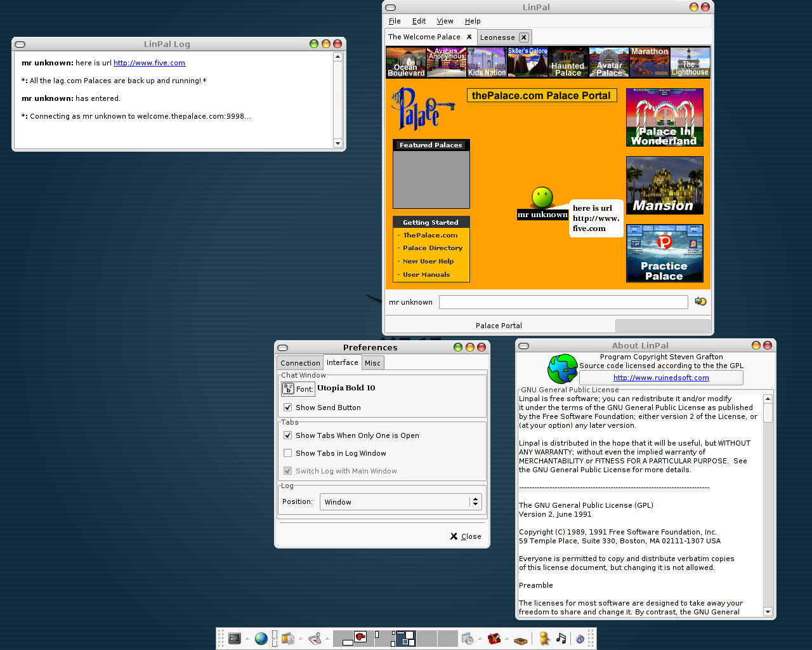Image resolution: width=812 pixels, height=650 pixels.
Task: Open the Practice Palace picture
Action: coord(665,253)
